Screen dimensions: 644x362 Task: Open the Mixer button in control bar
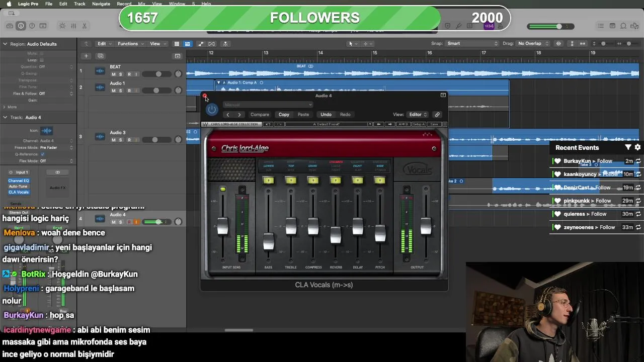(x=73, y=26)
